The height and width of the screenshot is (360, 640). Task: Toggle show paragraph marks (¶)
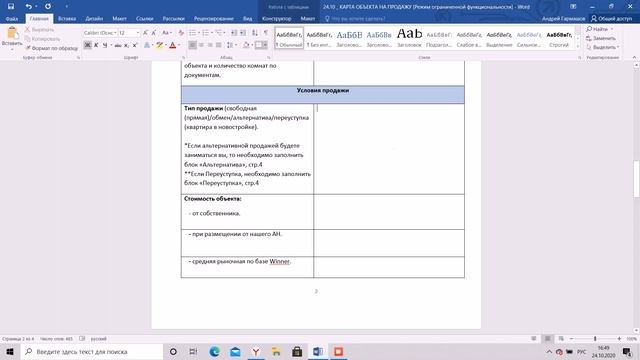[266, 33]
